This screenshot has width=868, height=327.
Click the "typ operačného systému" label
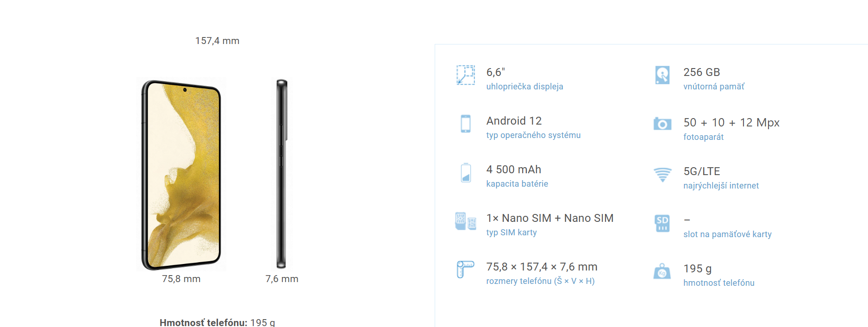(x=533, y=135)
